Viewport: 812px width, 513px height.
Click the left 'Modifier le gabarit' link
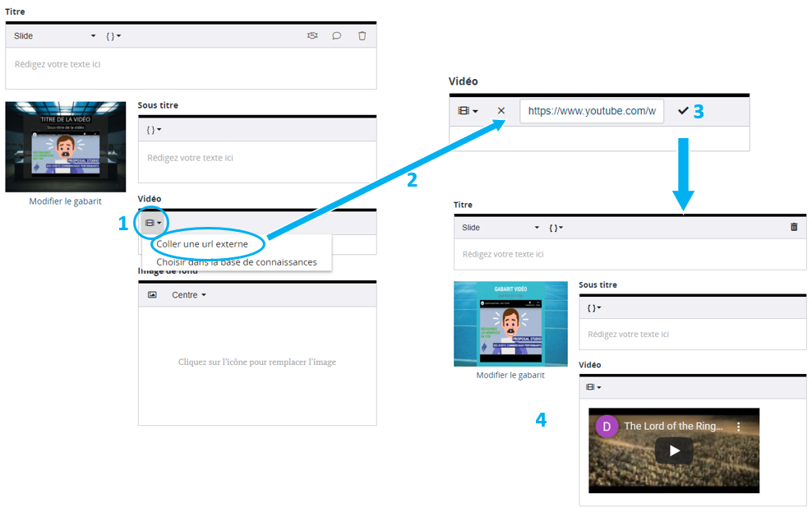[x=65, y=201]
